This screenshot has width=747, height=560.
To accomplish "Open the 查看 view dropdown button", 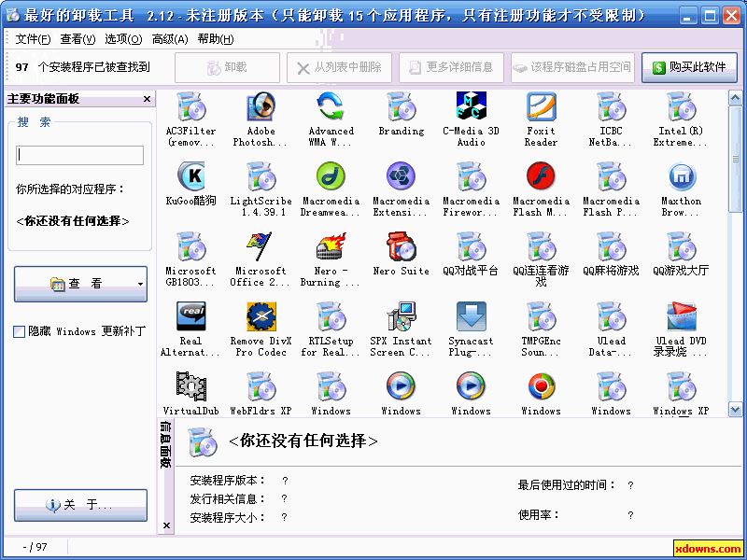I will point(80,284).
